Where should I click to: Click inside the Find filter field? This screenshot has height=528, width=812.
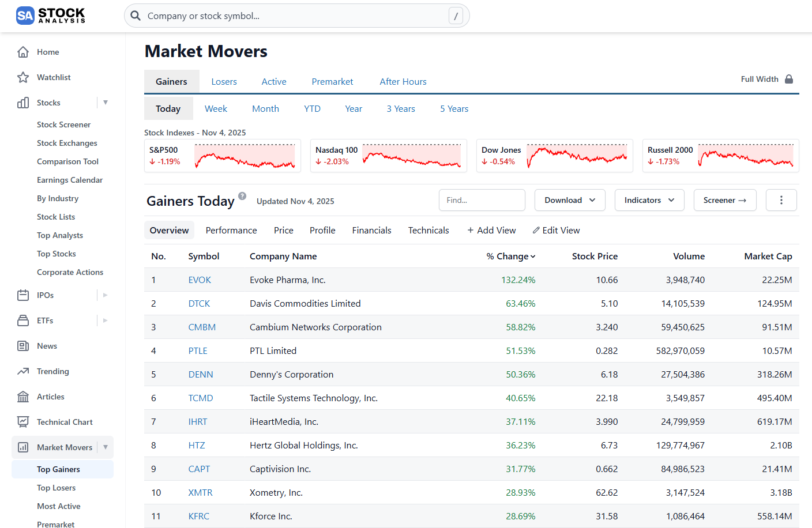click(482, 200)
